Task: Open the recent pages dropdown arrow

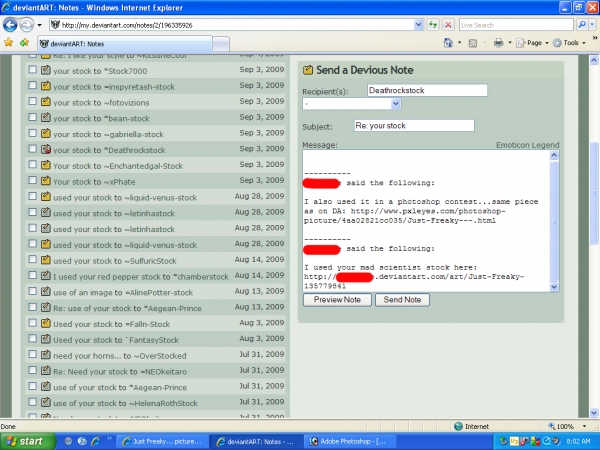Action: click(39, 26)
